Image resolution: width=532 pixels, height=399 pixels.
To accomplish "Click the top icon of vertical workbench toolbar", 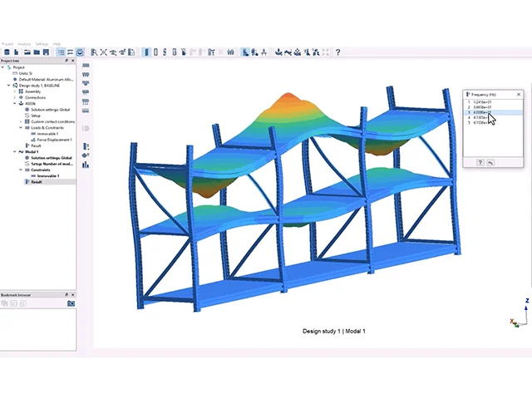I will [x=86, y=66].
